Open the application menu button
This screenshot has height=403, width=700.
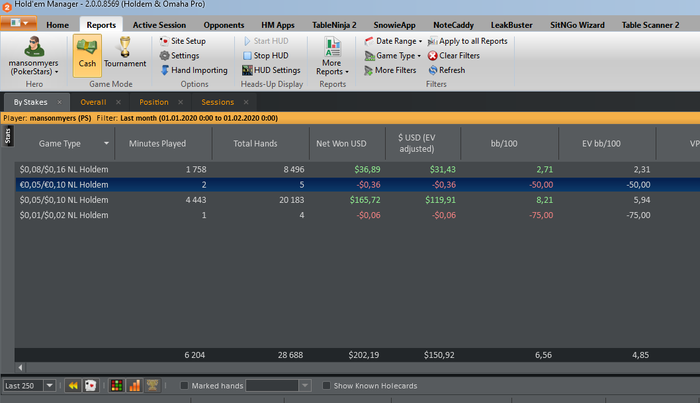tap(19, 23)
